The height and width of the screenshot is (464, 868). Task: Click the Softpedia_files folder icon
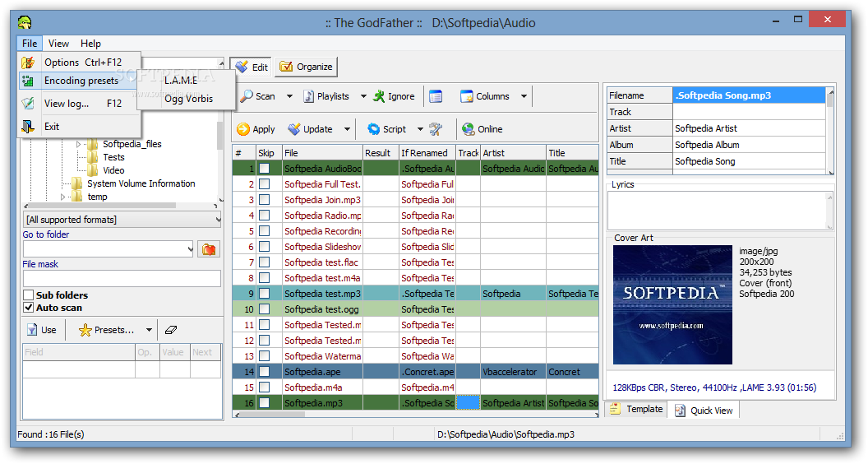coord(93,144)
